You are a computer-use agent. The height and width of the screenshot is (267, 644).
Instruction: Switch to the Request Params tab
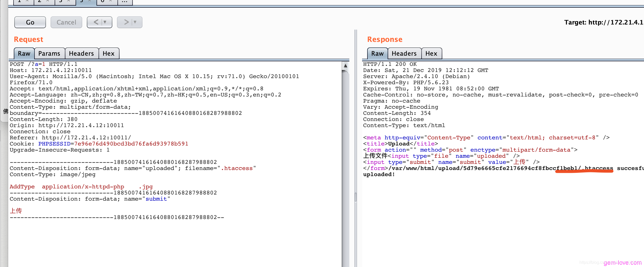[49, 54]
